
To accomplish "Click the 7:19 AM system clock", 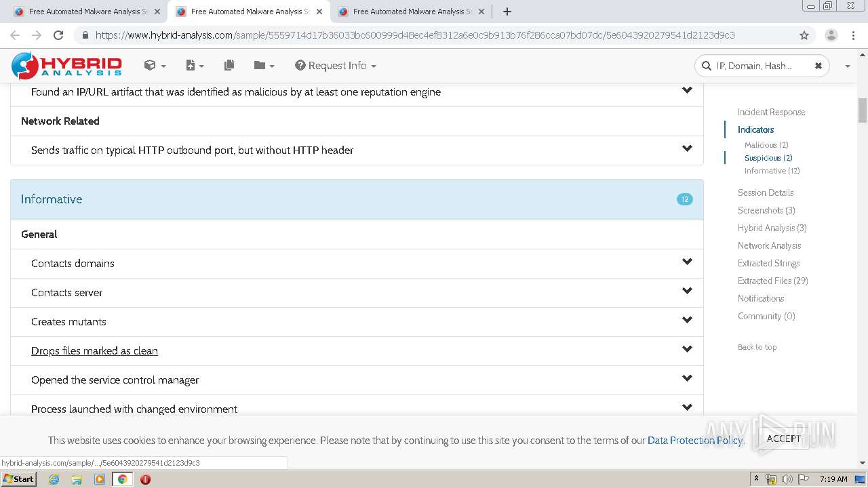I will [x=833, y=479].
